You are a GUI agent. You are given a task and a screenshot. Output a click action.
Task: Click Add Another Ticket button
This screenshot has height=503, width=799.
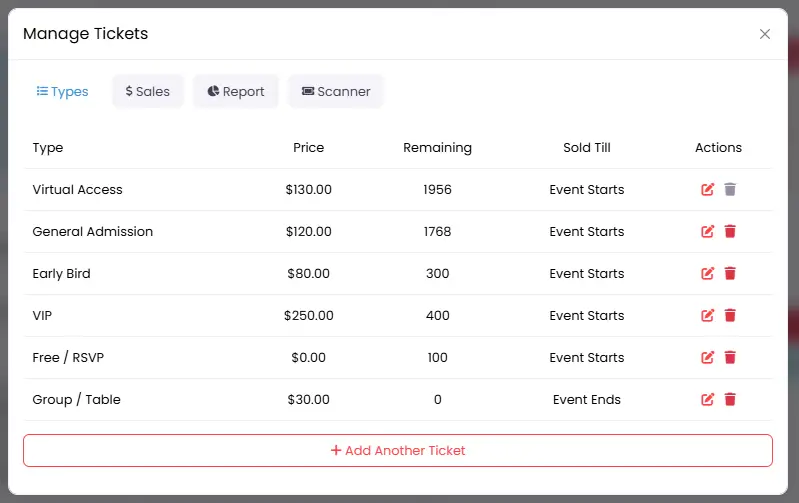pyautogui.click(x=398, y=450)
